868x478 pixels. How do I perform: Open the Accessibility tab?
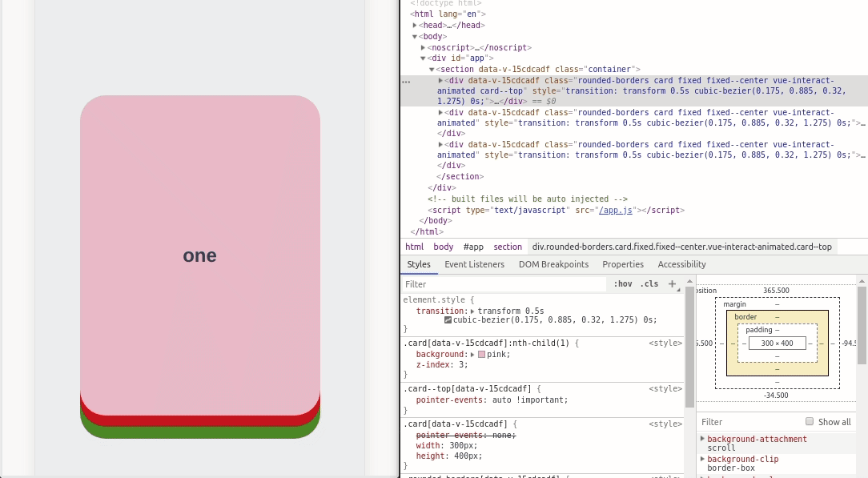coord(681,264)
